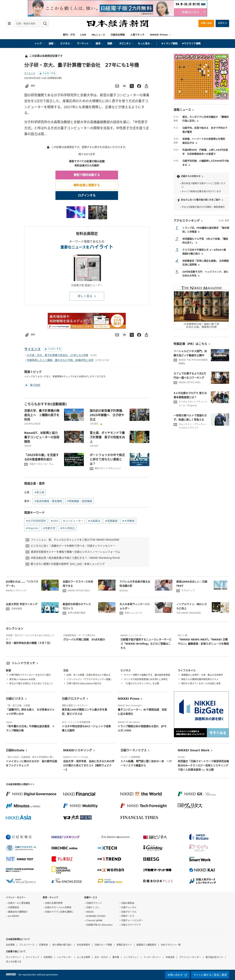Open the NIKKEI KAI logo link
The image size is (235, 980).
tap(202, 870)
